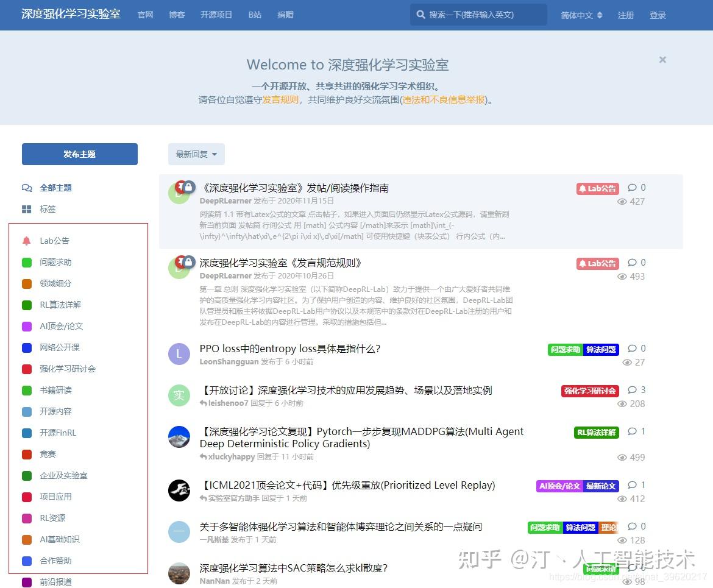Click the Lab公告 bell icon
Screen dimensions: 713x588
tap(26, 240)
